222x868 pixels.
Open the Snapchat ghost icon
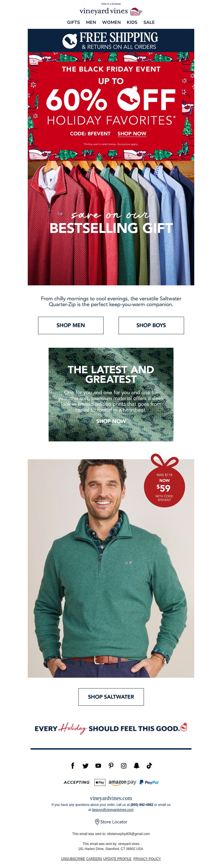(137, 766)
